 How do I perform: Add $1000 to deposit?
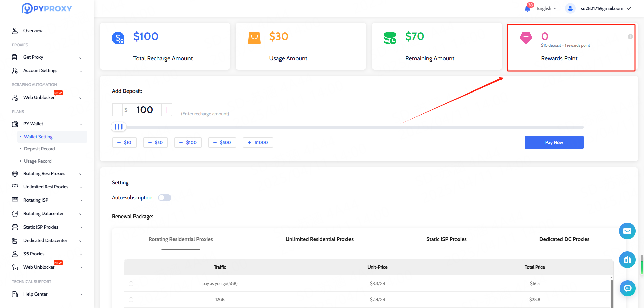[x=258, y=142]
